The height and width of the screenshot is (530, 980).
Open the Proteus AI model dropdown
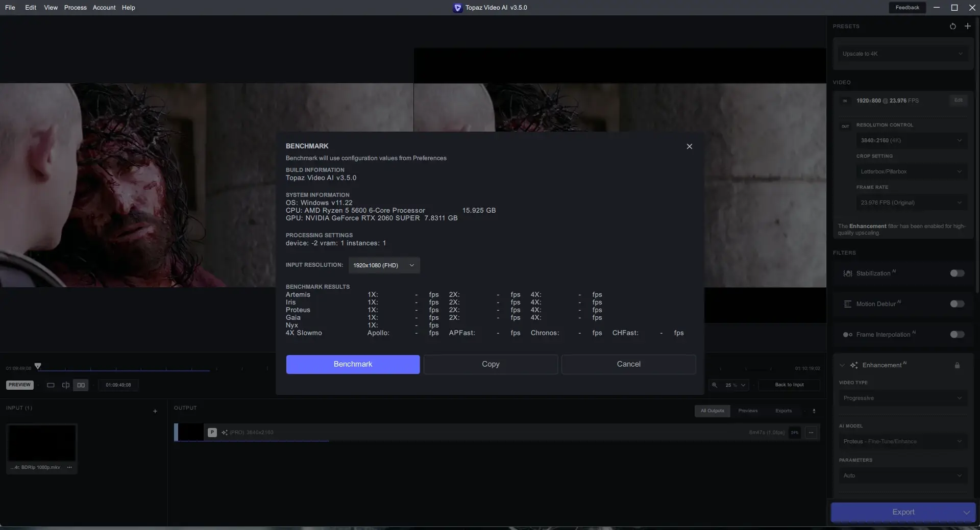(x=902, y=442)
